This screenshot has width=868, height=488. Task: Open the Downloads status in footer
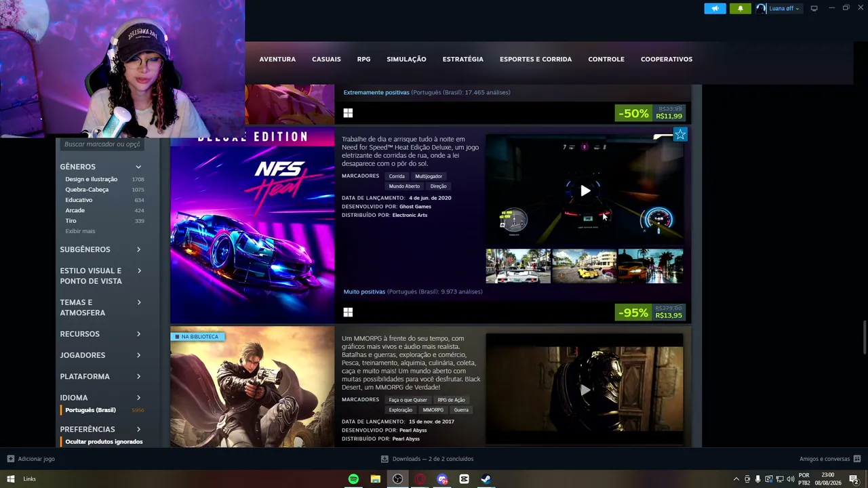(x=427, y=459)
